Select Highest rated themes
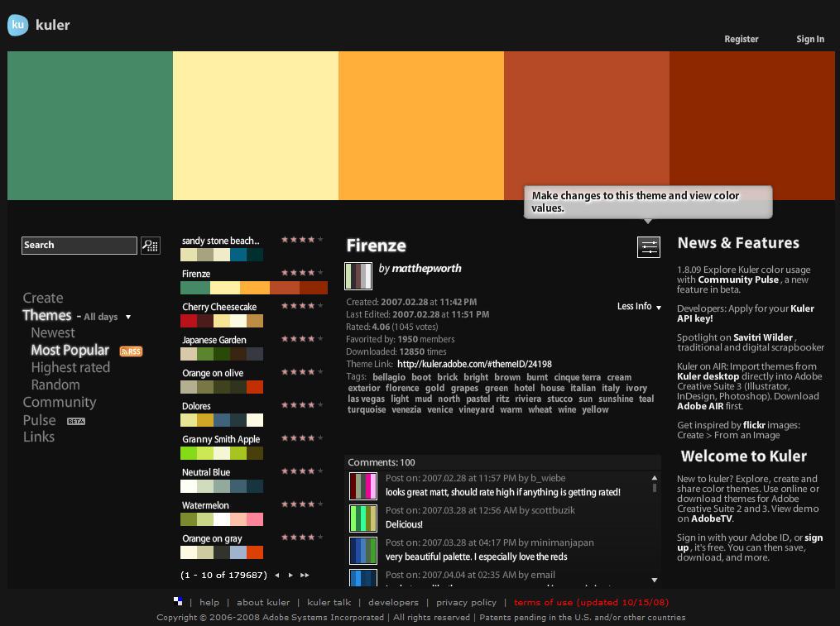This screenshot has width=840, height=626. [x=70, y=367]
